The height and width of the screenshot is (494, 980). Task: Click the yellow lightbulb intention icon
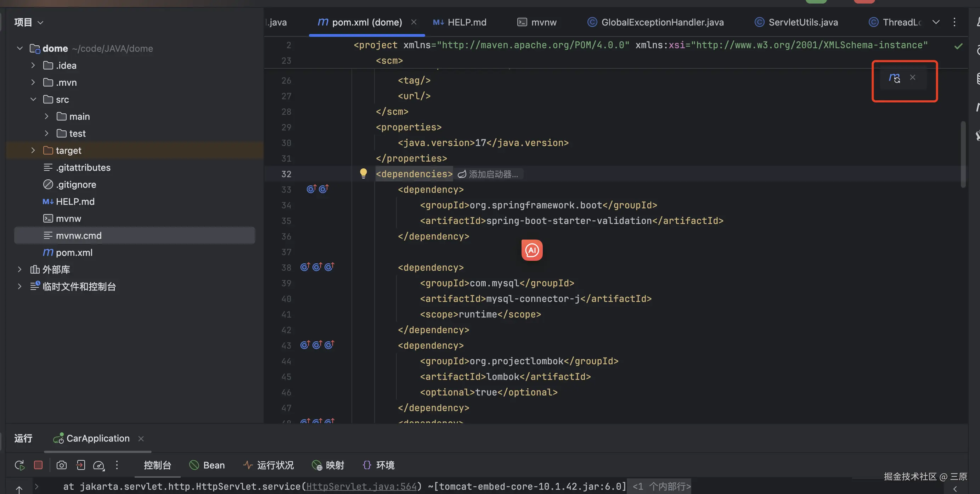click(363, 174)
